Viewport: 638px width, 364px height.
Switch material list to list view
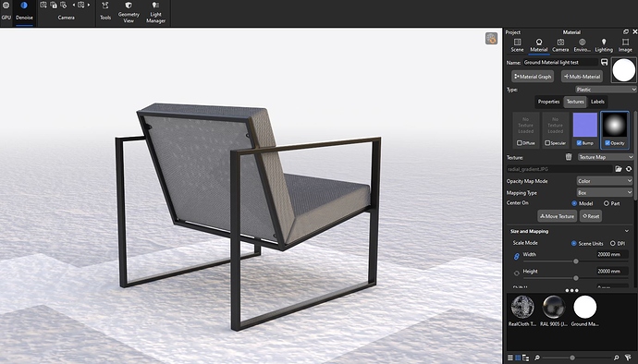pos(510,358)
